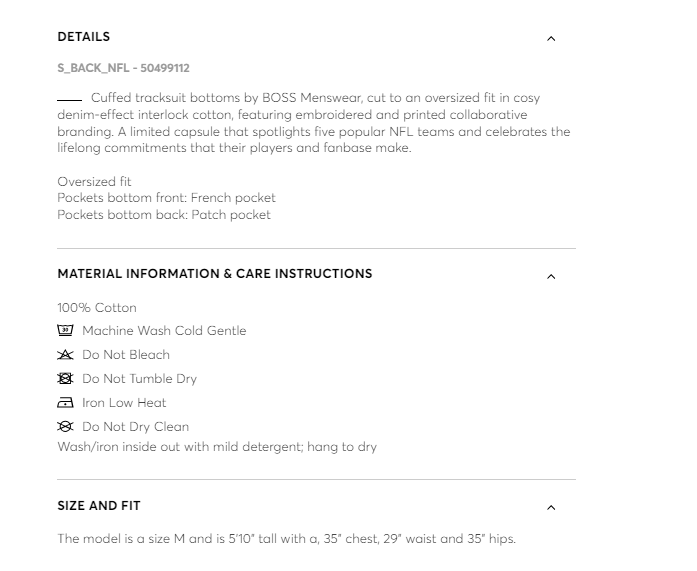Click the Oversized fit detail line
Image resolution: width=697 pixels, height=571 pixels.
[x=94, y=181]
